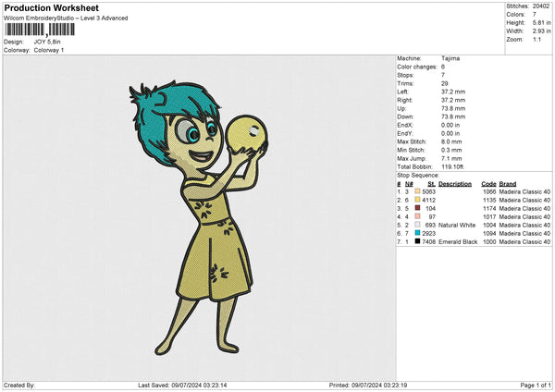Click the 'Stops:' label
The image size is (555, 392).
click(405, 75)
